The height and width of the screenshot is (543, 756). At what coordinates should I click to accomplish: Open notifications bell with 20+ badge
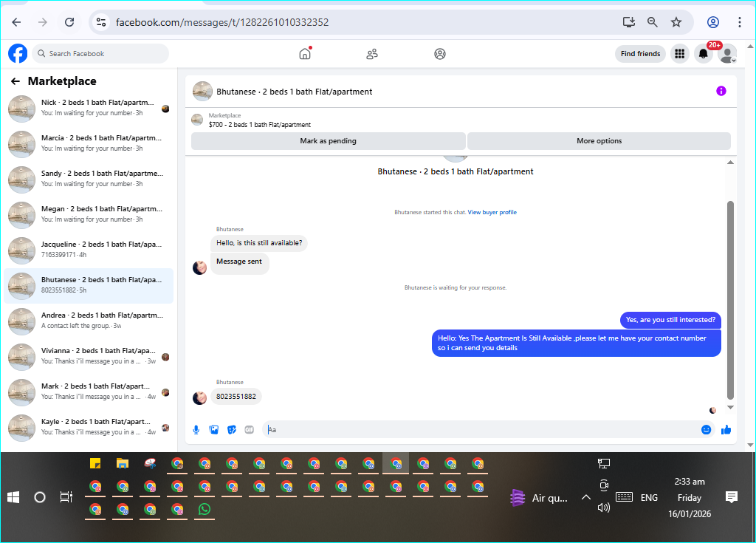click(x=704, y=54)
